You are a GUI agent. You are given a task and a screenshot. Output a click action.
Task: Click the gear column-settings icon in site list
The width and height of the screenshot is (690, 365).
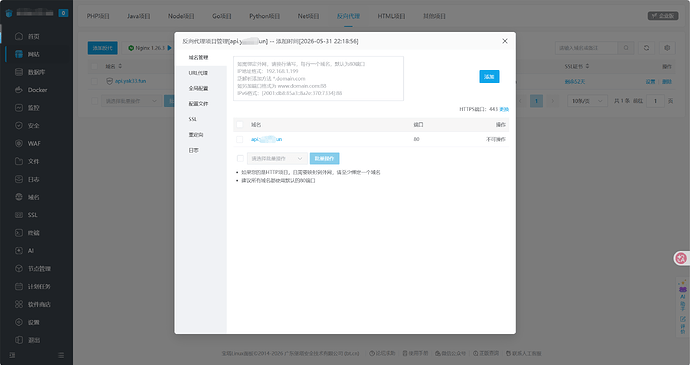pyautogui.click(x=667, y=48)
